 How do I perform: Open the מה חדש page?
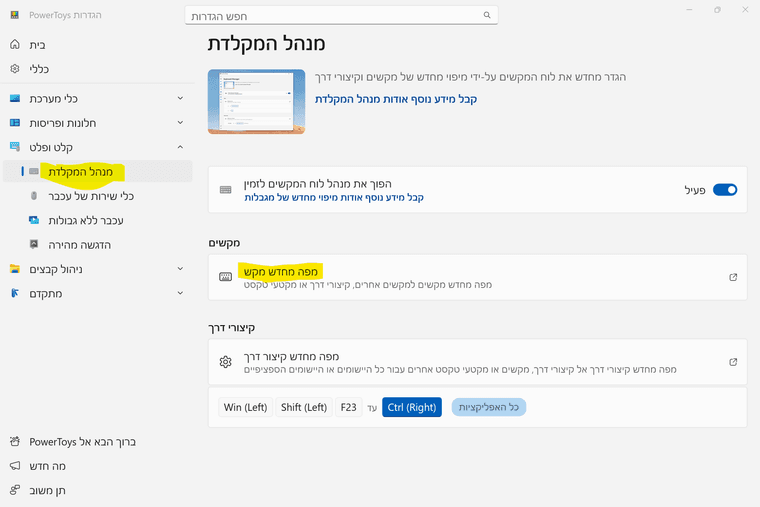[x=97, y=466]
